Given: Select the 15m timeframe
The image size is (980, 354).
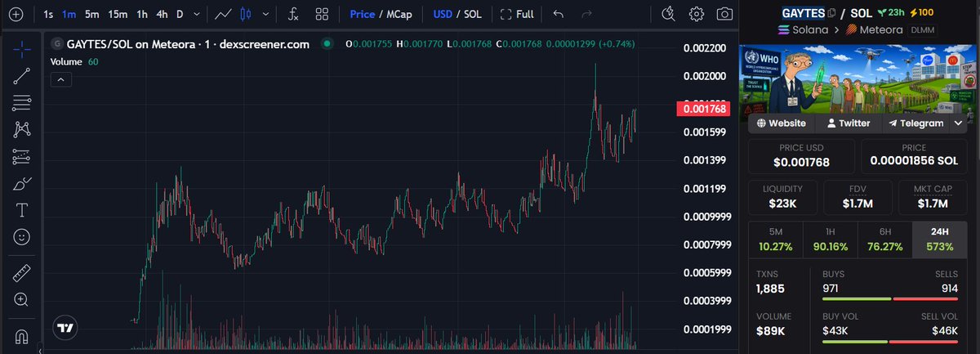Looking at the screenshot, I should (118, 14).
